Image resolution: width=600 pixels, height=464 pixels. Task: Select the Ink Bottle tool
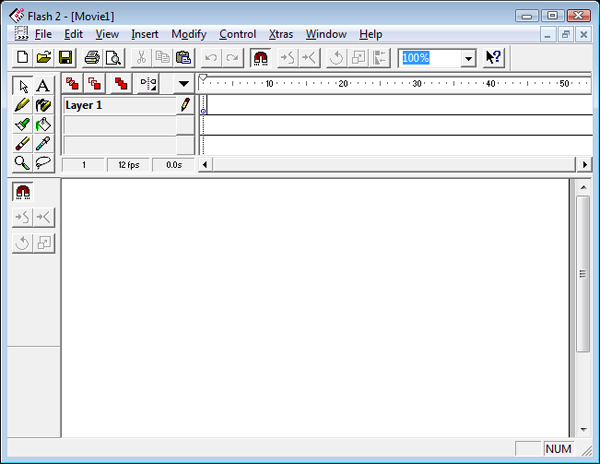[x=43, y=105]
